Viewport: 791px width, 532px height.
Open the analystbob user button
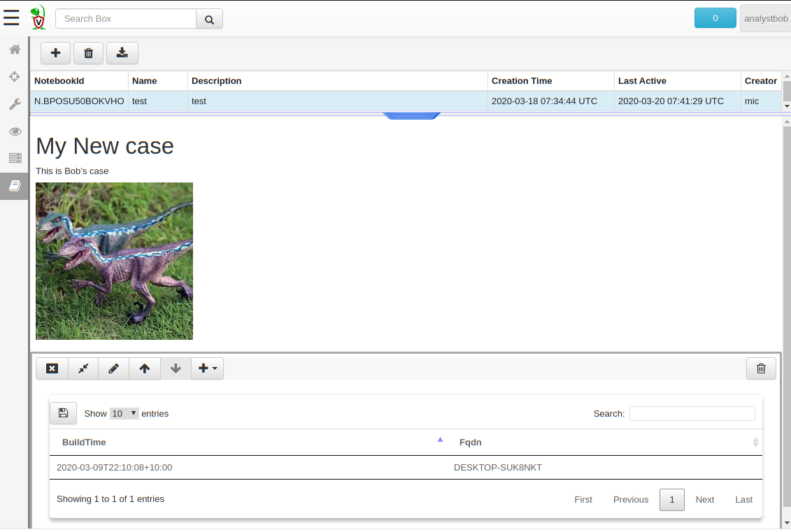coord(765,19)
